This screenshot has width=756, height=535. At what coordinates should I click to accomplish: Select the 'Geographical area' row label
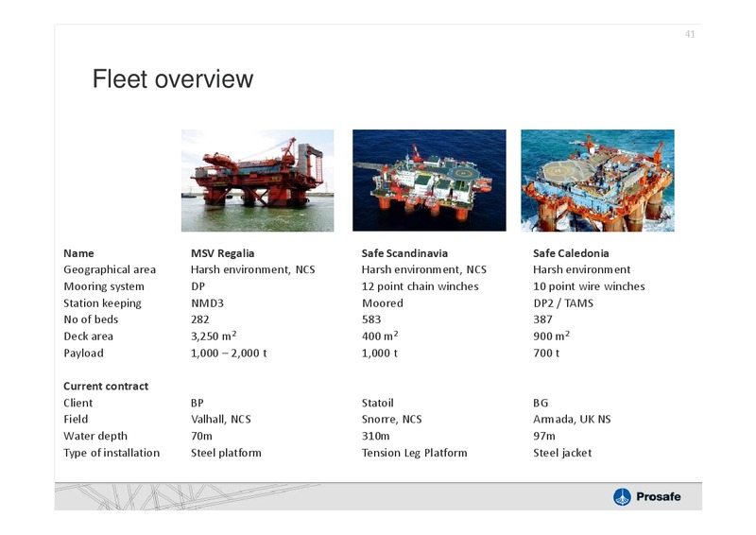point(110,269)
